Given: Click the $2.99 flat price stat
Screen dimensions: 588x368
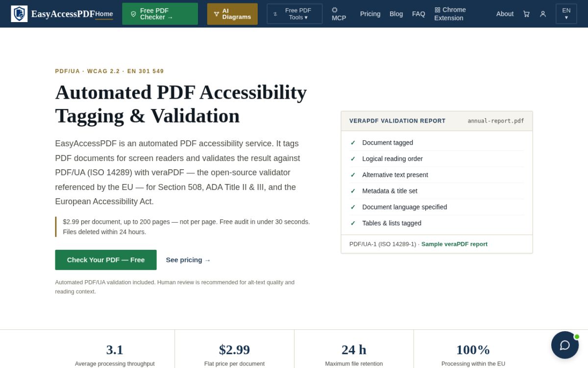Looking at the screenshot, I should coord(234,349).
